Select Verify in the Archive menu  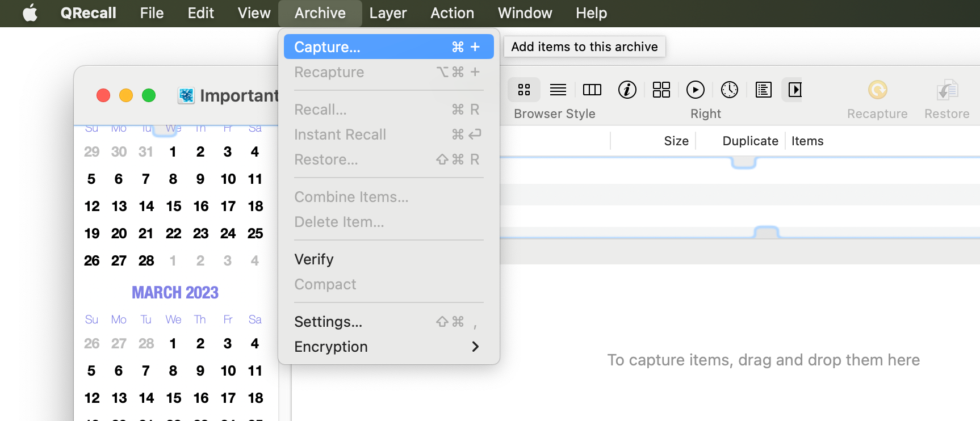click(x=388, y=259)
